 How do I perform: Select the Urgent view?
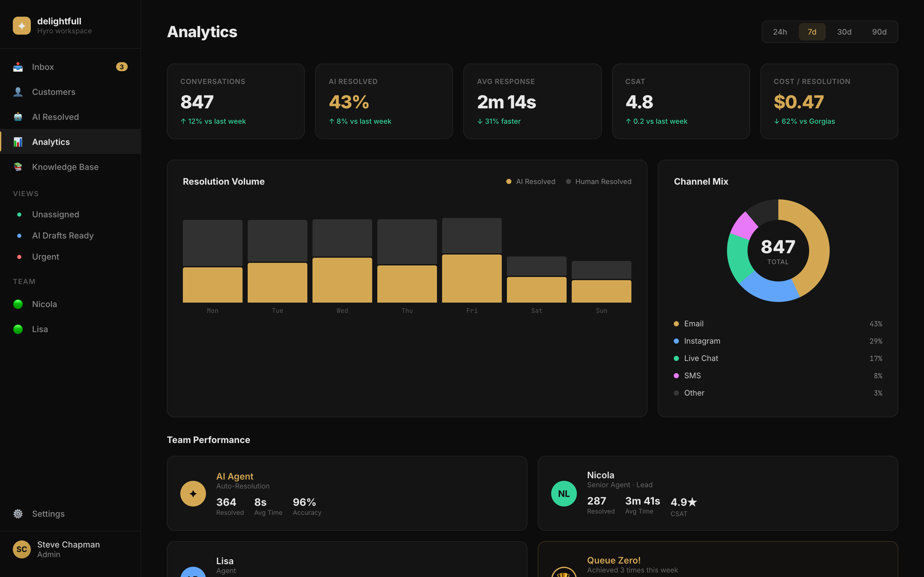pos(46,256)
